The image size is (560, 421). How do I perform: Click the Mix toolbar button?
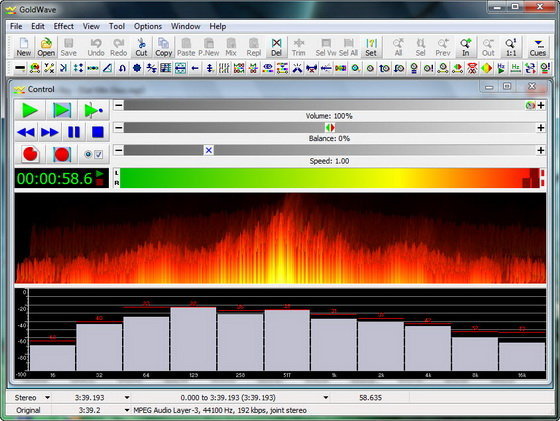click(231, 47)
